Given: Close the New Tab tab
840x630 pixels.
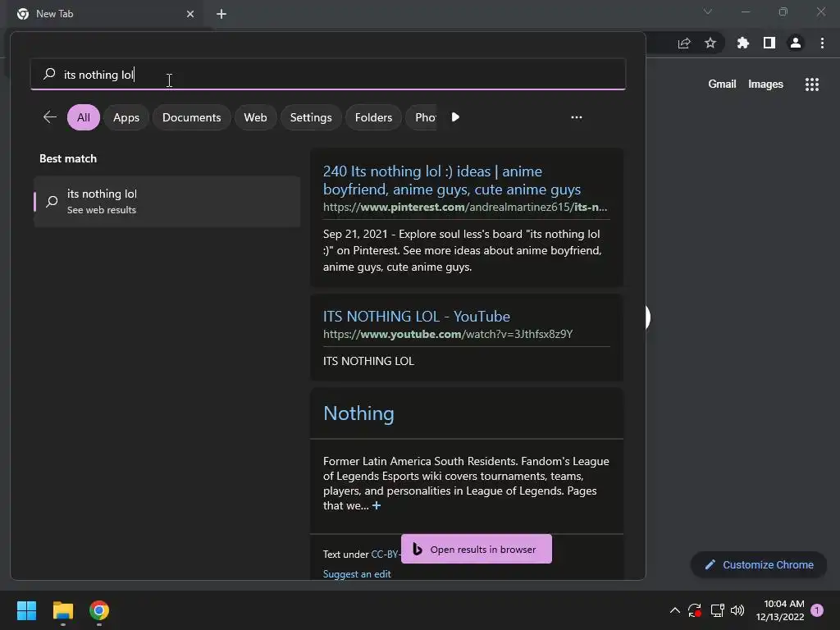Looking at the screenshot, I should (190, 14).
